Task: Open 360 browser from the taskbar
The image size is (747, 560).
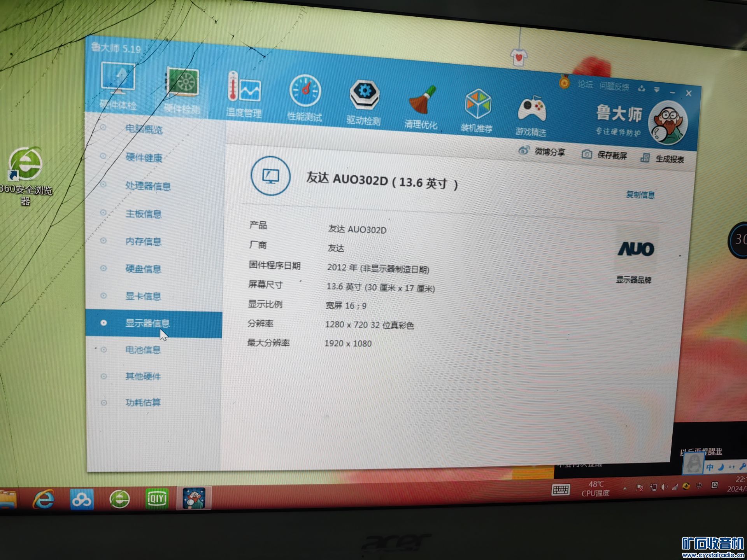Action: click(119, 499)
